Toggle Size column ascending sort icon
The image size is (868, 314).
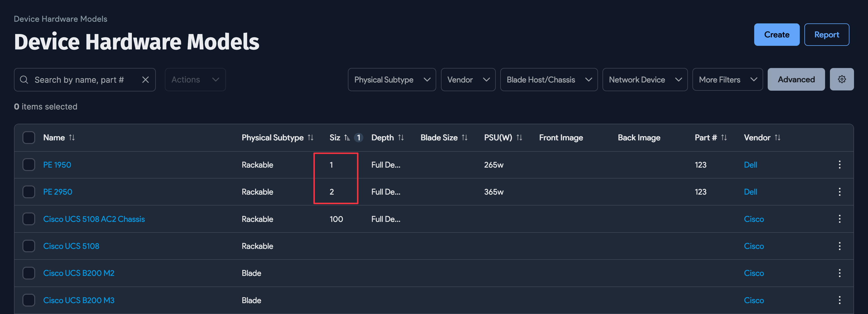tap(347, 138)
